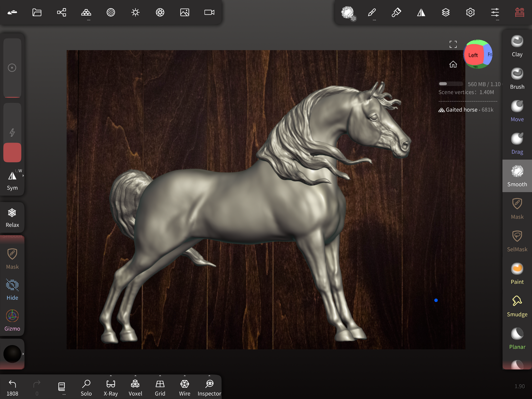Open the Scene hierarchy menu
Viewport: 532px width, 399px height.
pos(62,12)
